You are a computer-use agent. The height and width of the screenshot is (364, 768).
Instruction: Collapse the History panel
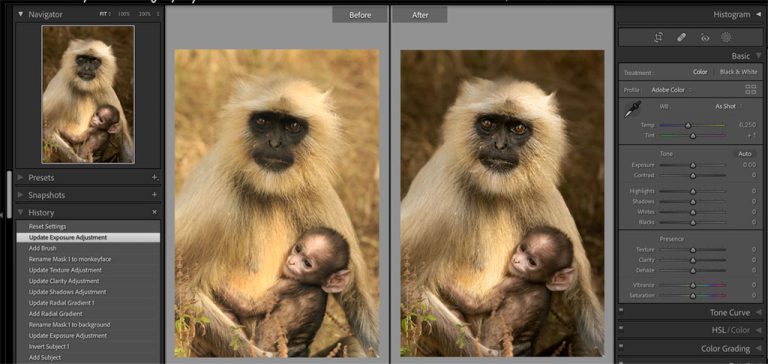point(21,213)
